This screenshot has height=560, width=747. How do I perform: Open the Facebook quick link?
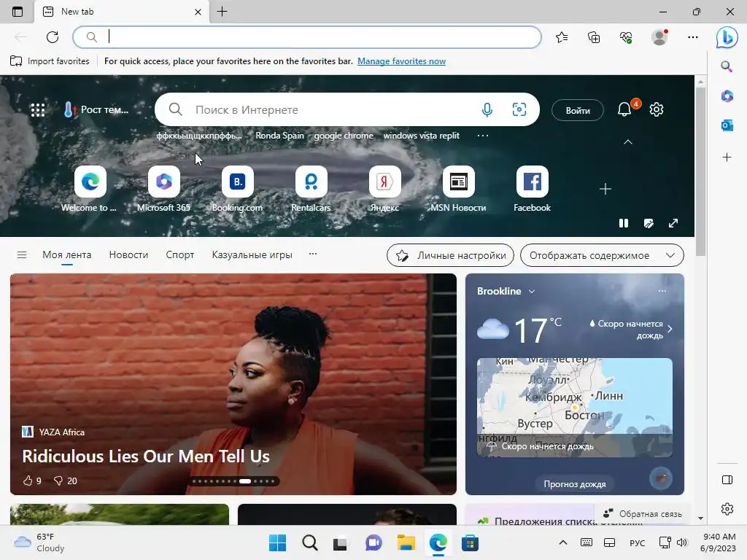532,189
